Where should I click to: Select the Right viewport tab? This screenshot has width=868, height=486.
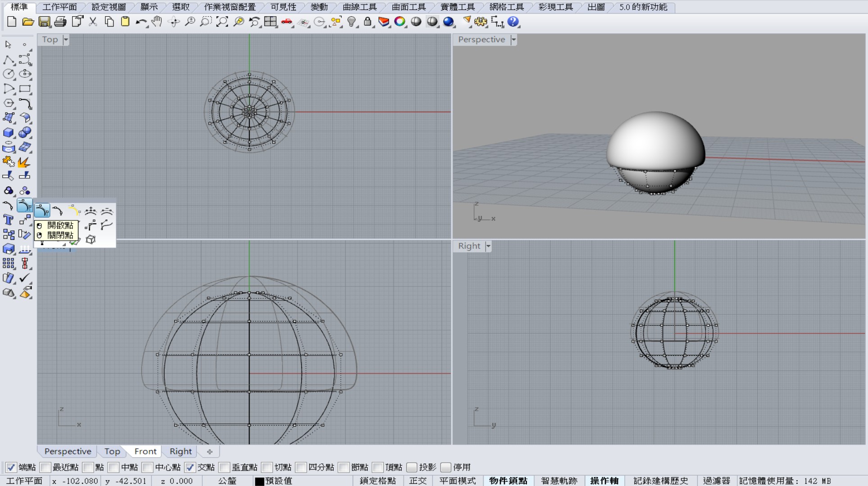(x=181, y=451)
